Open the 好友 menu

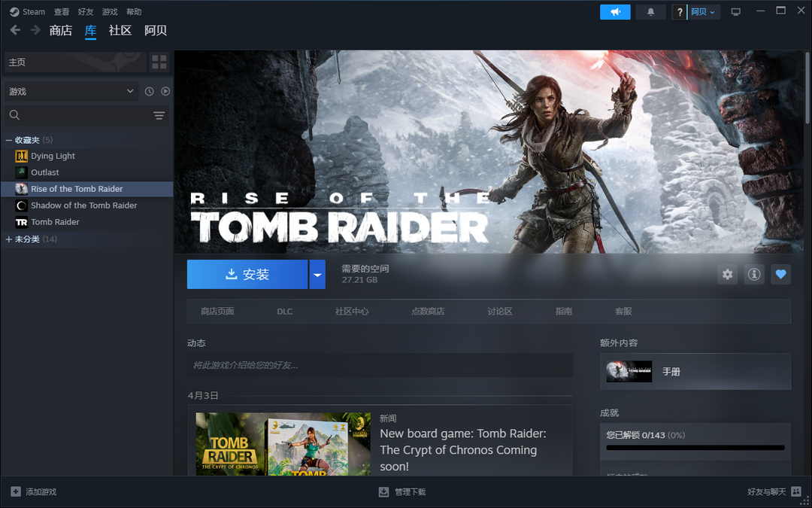click(x=86, y=12)
